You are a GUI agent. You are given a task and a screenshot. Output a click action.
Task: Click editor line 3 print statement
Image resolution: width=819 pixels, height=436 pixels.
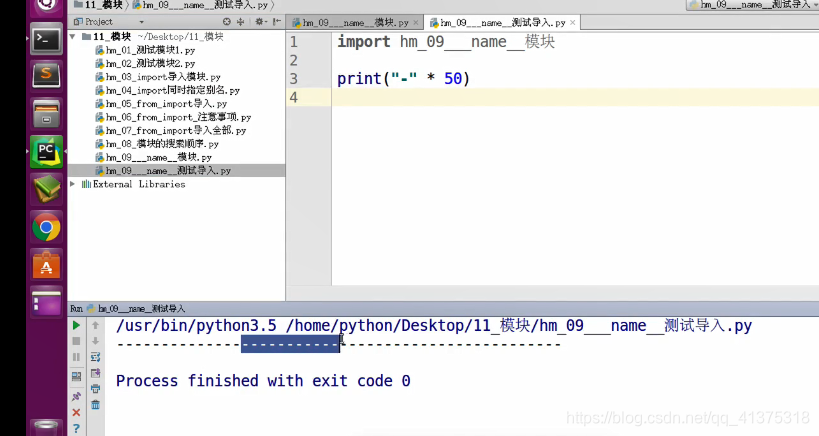403,79
